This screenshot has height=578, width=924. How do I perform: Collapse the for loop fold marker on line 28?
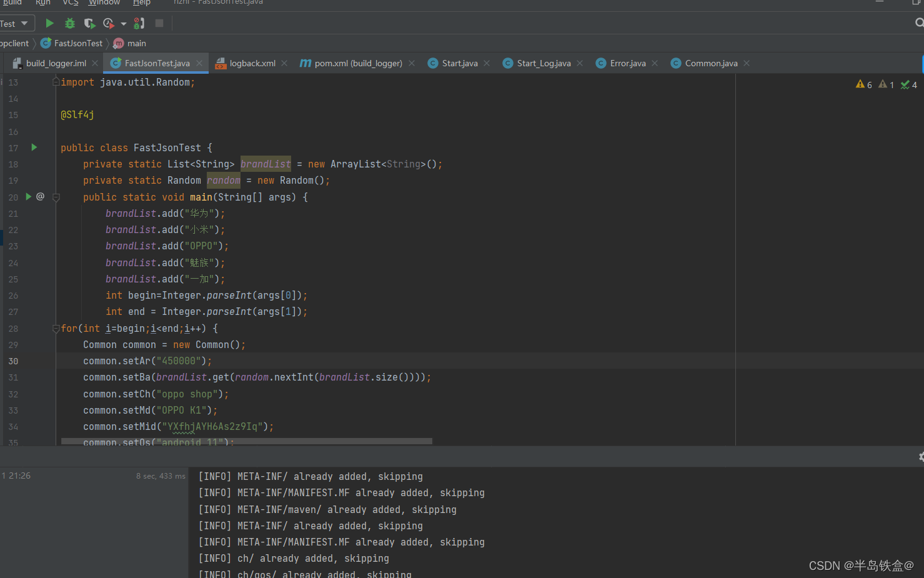click(x=56, y=329)
